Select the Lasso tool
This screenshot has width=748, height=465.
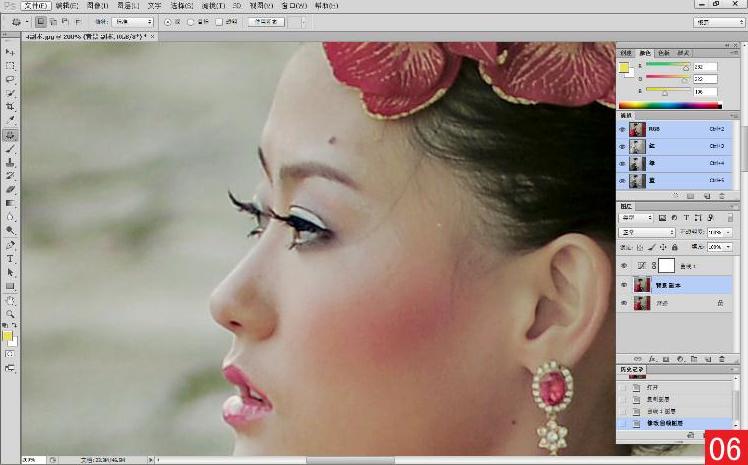[x=10, y=79]
